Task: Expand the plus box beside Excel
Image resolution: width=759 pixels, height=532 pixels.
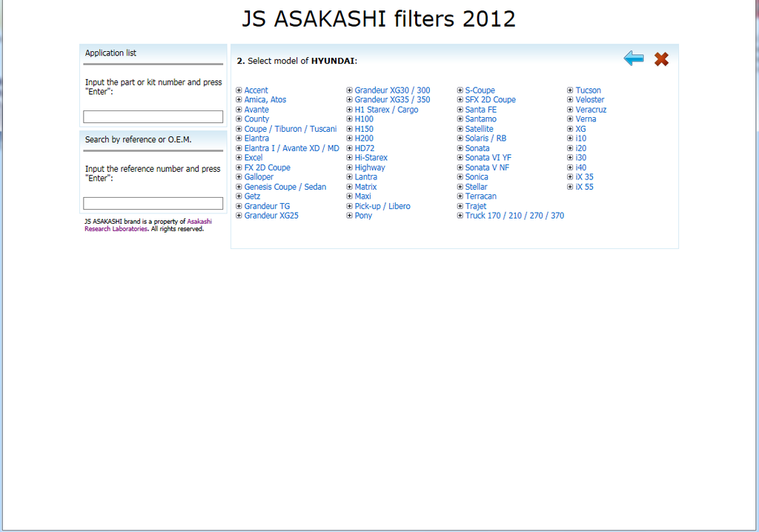Action: point(239,157)
